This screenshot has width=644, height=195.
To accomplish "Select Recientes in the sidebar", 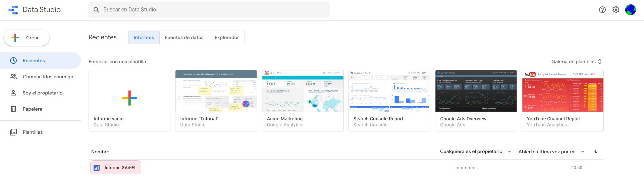I will pos(40,61).
